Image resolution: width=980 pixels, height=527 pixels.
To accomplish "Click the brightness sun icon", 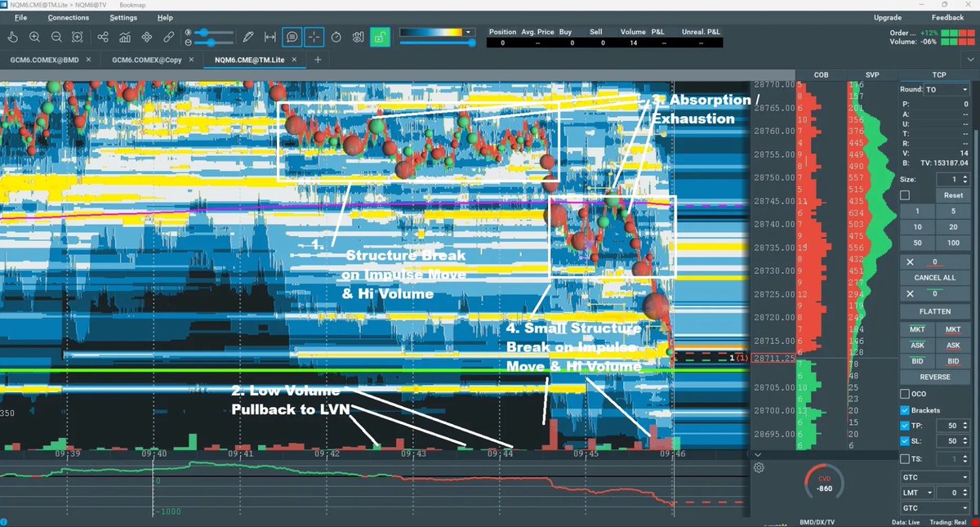I will pos(189,33).
